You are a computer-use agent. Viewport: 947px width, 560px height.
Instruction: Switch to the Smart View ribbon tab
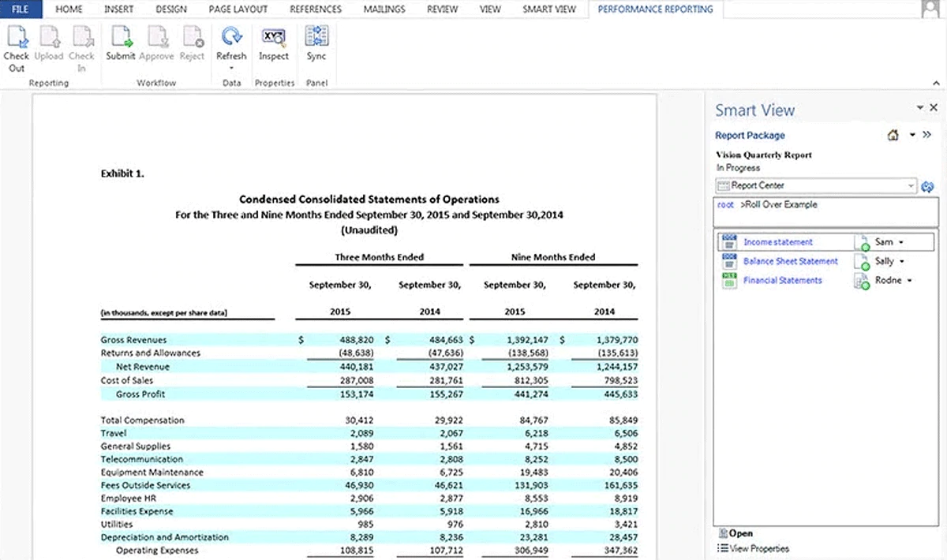548,9
